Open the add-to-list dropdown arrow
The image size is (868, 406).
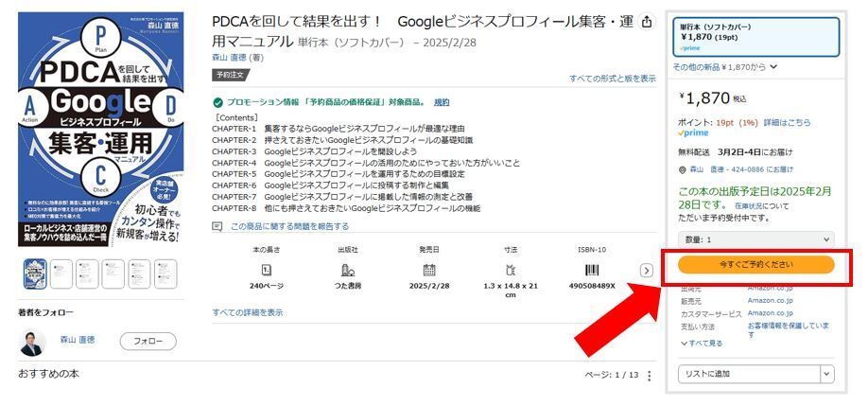coord(827,374)
